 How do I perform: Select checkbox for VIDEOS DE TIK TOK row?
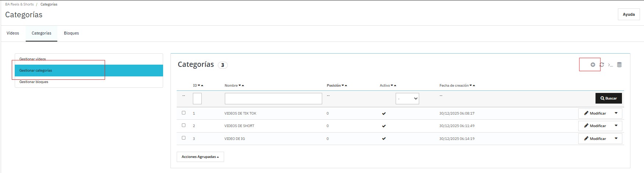(x=184, y=113)
